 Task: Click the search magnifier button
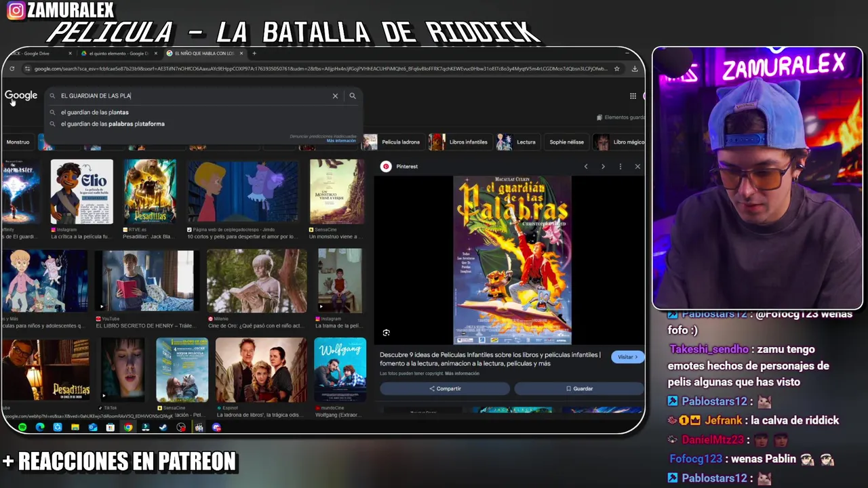pyautogui.click(x=353, y=96)
